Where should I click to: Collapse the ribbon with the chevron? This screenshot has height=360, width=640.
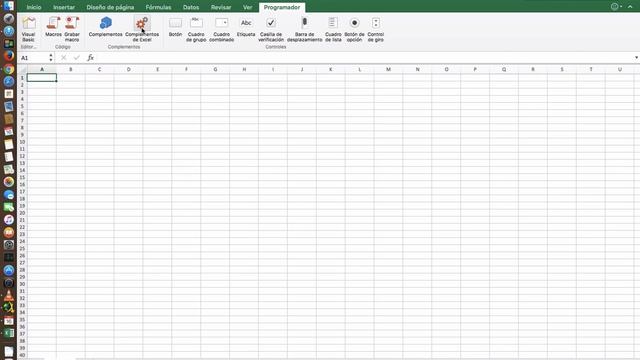coord(630,7)
